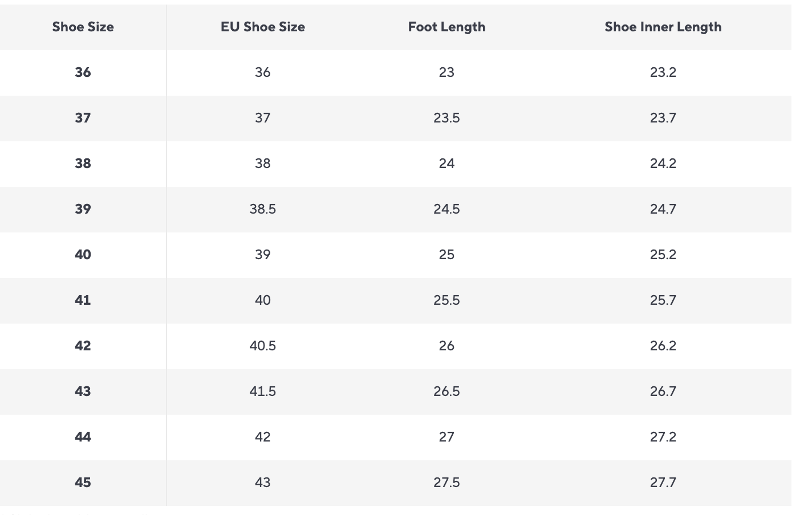Click the EU shoe size 38.5 cell
The height and width of the screenshot is (515, 812).
(x=262, y=209)
